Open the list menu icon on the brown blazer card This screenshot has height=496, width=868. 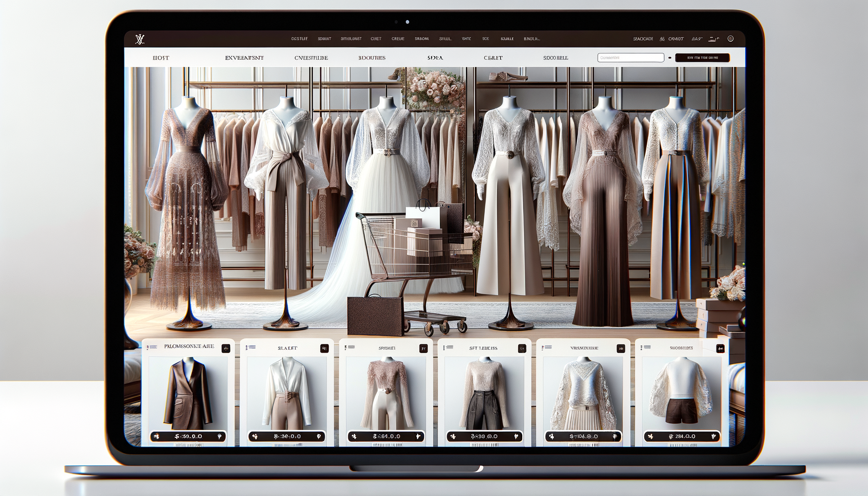click(152, 347)
